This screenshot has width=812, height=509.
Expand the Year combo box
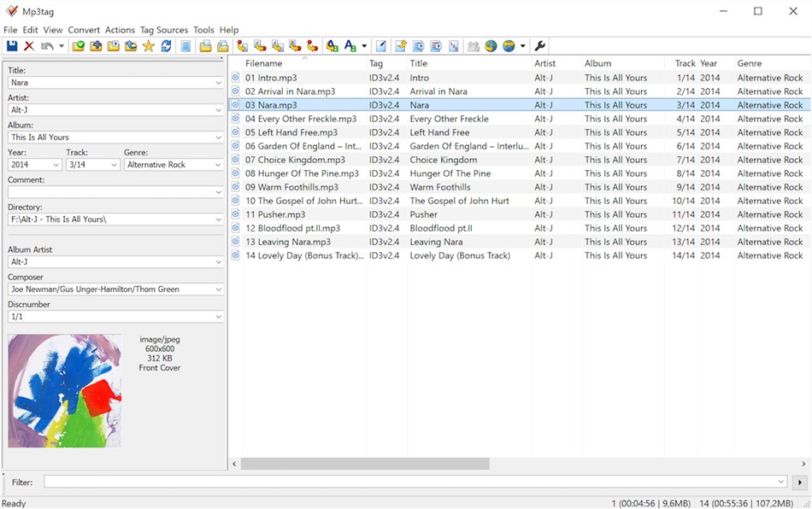(x=56, y=164)
